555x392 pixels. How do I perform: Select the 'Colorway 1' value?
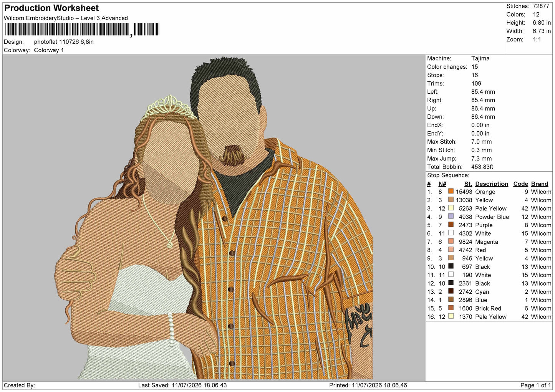(x=49, y=50)
